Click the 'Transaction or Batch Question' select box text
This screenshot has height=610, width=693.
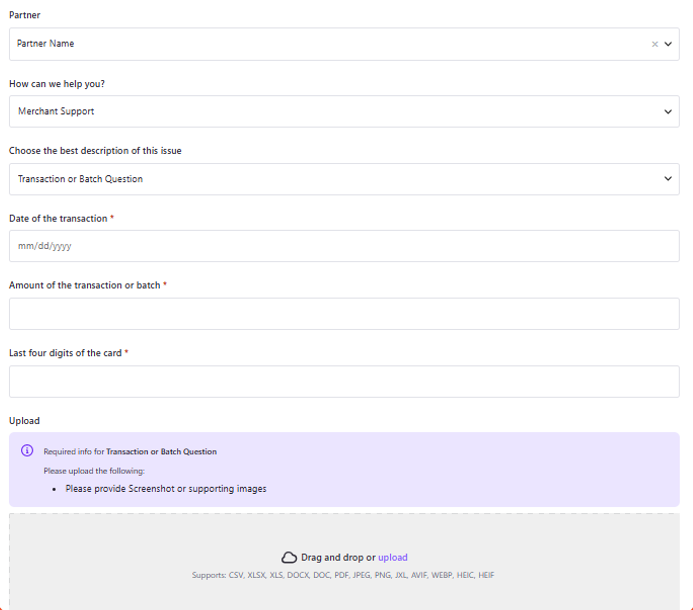[x=80, y=179]
